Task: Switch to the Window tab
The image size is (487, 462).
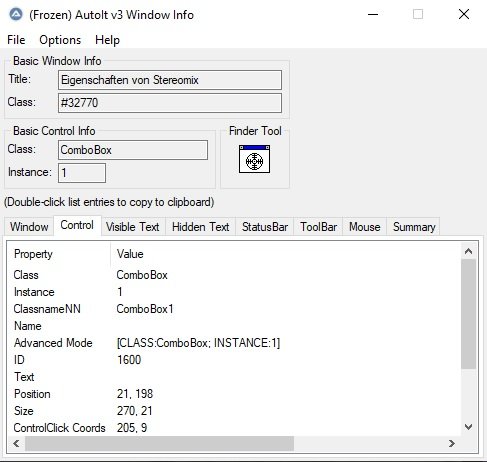Action: click(29, 227)
